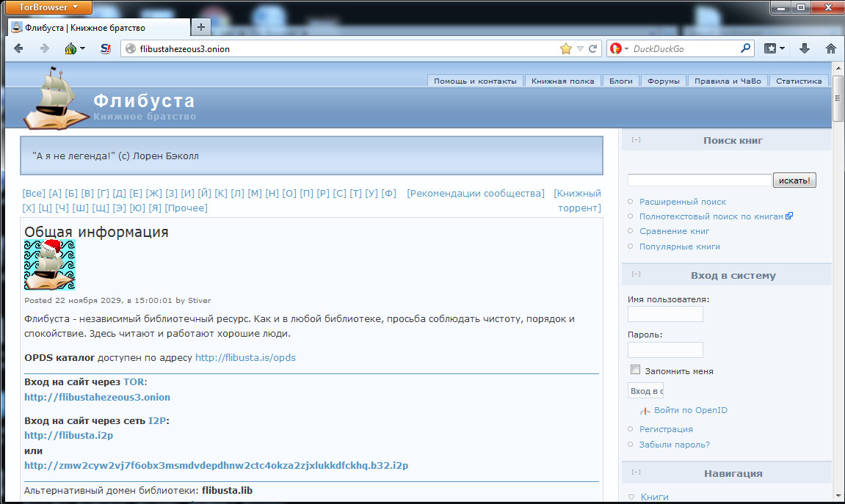Open Полнотекстовый поиск по книгам link
This screenshot has width=845, height=504.
711,216
